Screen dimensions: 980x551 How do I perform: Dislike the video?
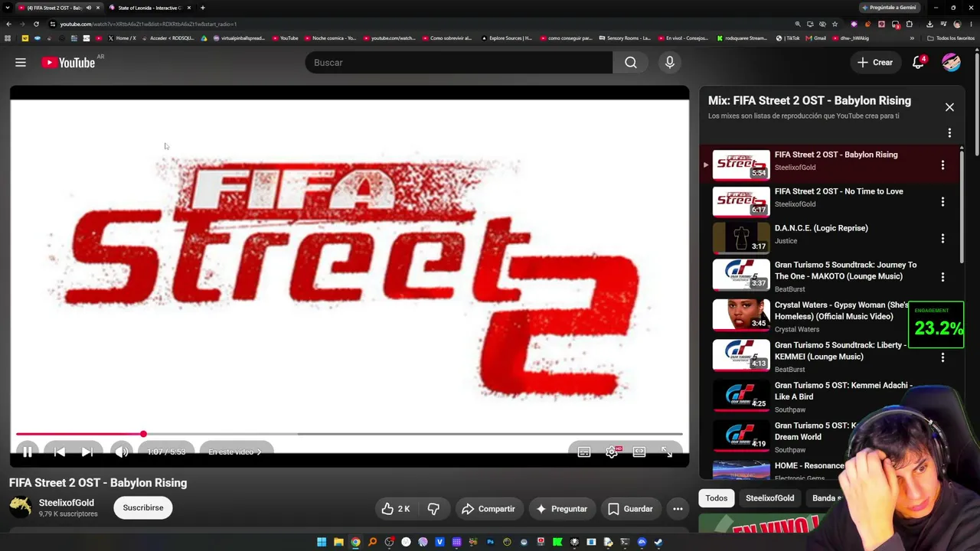point(433,509)
